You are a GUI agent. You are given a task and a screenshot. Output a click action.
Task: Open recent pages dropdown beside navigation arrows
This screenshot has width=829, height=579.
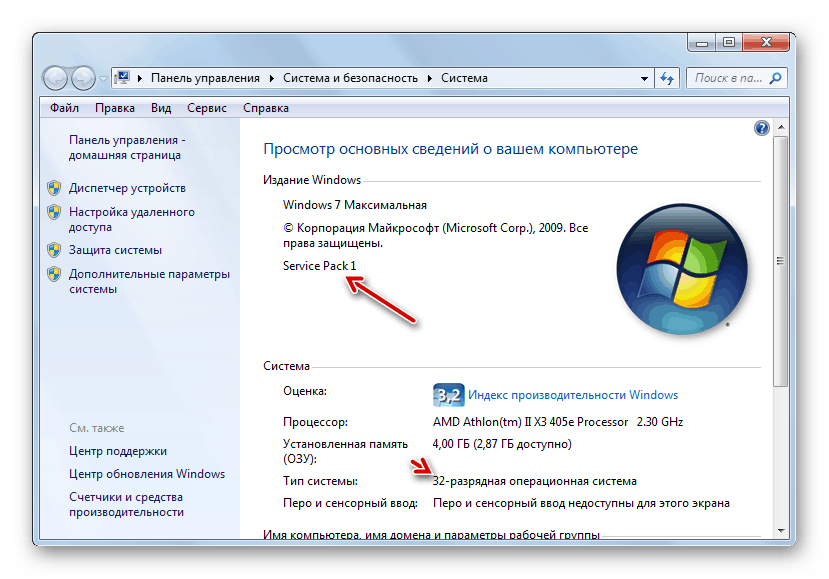coord(103,79)
